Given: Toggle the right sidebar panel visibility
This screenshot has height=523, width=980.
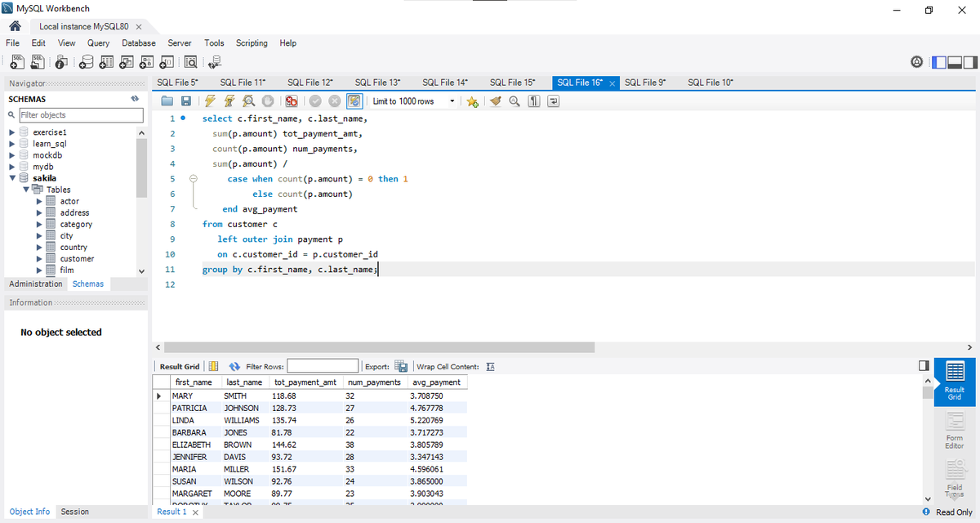Looking at the screenshot, I should click(969, 62).
